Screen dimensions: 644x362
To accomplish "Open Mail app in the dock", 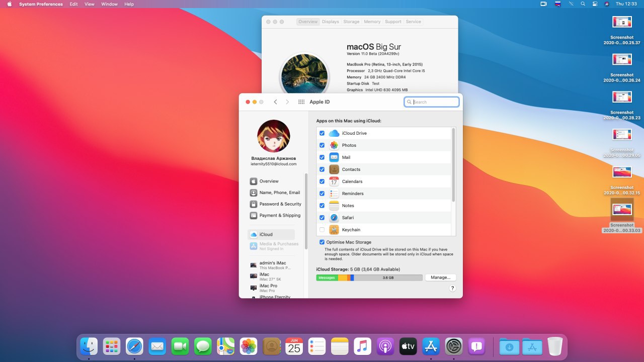I will [x=157, y=346].
